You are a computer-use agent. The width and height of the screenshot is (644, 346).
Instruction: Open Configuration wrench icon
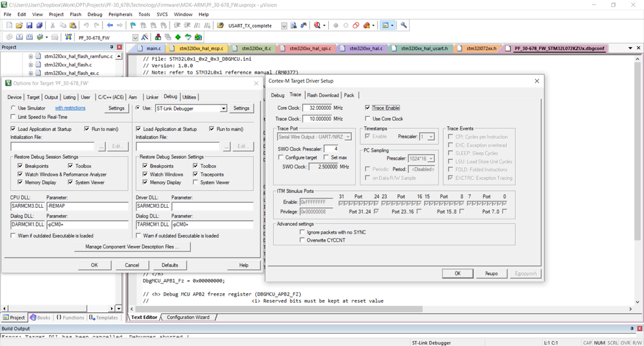(404, 26)
